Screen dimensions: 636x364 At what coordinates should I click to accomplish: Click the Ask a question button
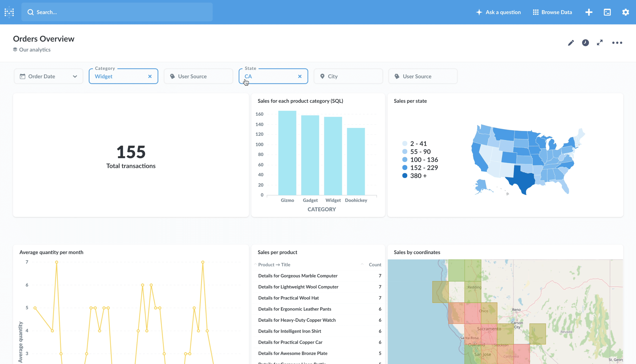[x=498, y=12]
